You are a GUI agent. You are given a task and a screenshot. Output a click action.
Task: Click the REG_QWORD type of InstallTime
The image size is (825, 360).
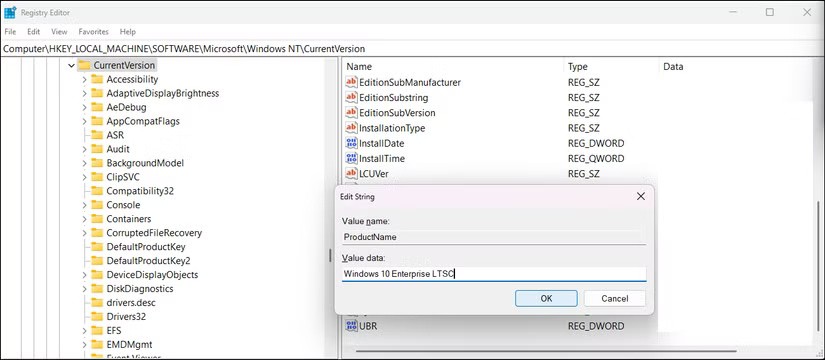[x=596, y=158]
